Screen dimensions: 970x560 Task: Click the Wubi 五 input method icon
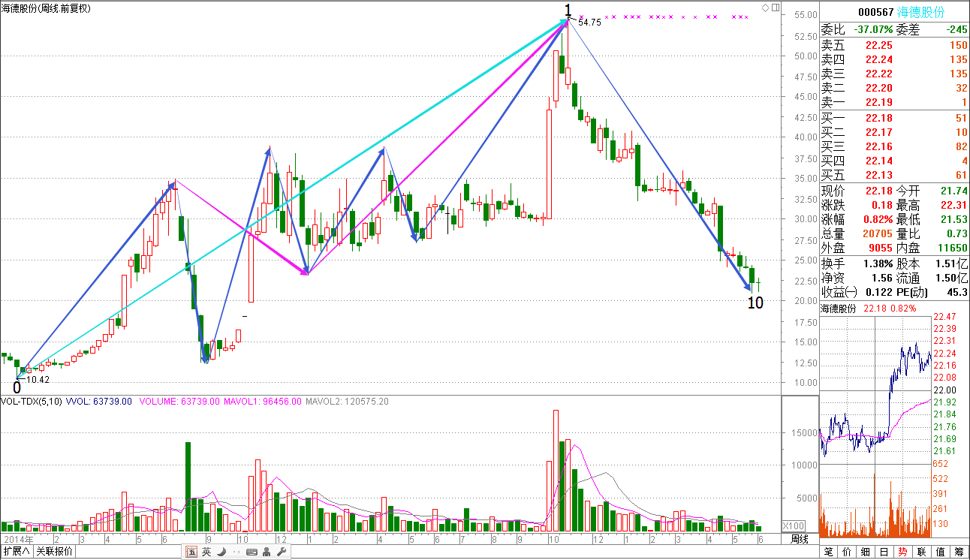click(191, 552)
